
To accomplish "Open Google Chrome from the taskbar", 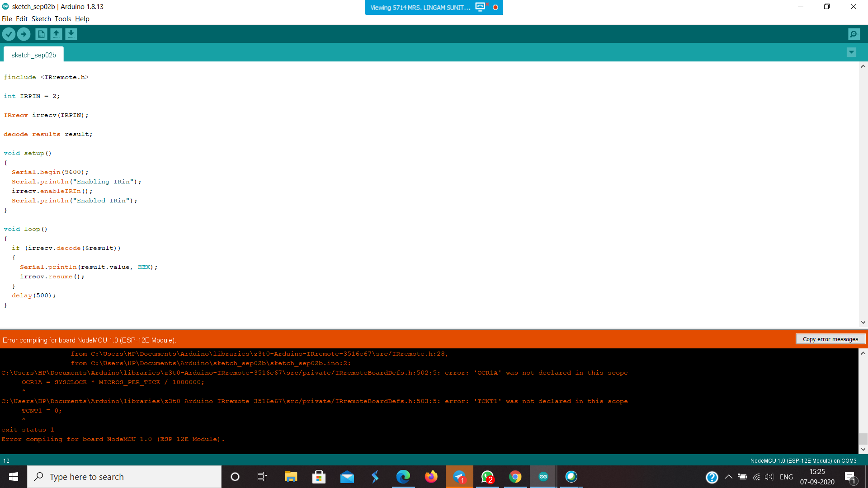I will (515, 477).
